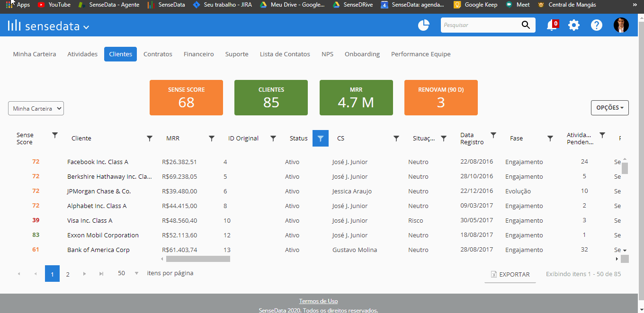Viewport: 644px width, 313px height.
Task: Click the search magnifier icon
Action: click(526, 25)
